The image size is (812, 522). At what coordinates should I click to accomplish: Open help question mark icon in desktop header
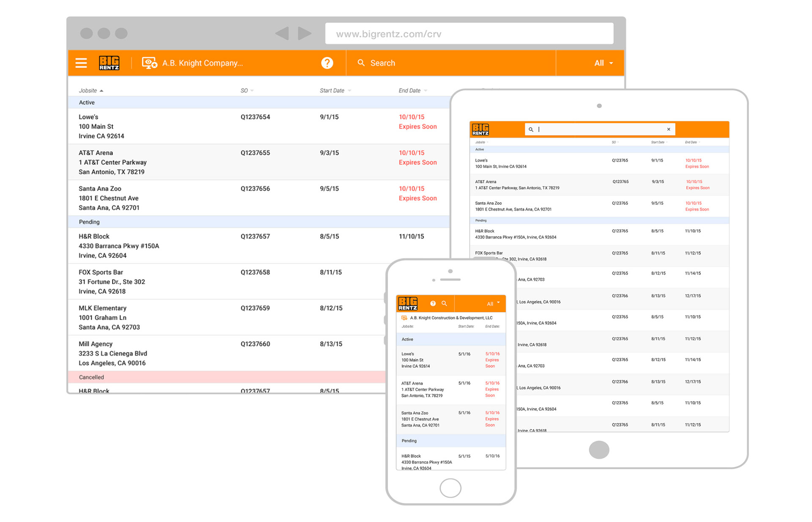327,63
